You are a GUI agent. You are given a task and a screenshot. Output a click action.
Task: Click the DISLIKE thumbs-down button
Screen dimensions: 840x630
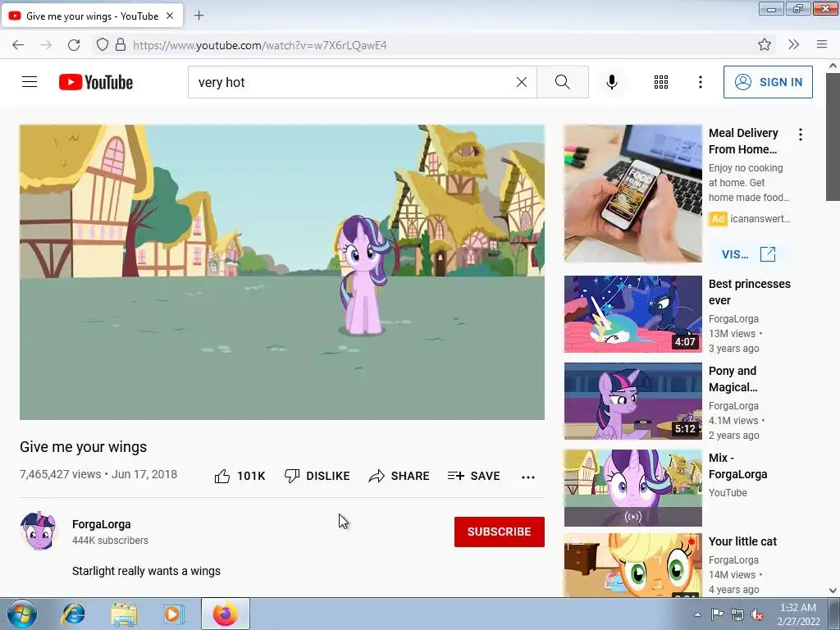point(317,476)
